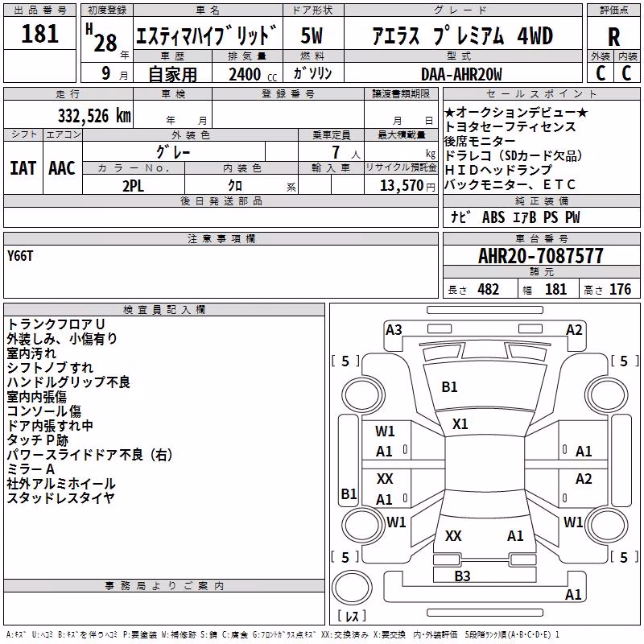The height and width of the screenshot is (644, 644).
Task: Click the A3 damage mark on diagram
Action: click(394, 330)
